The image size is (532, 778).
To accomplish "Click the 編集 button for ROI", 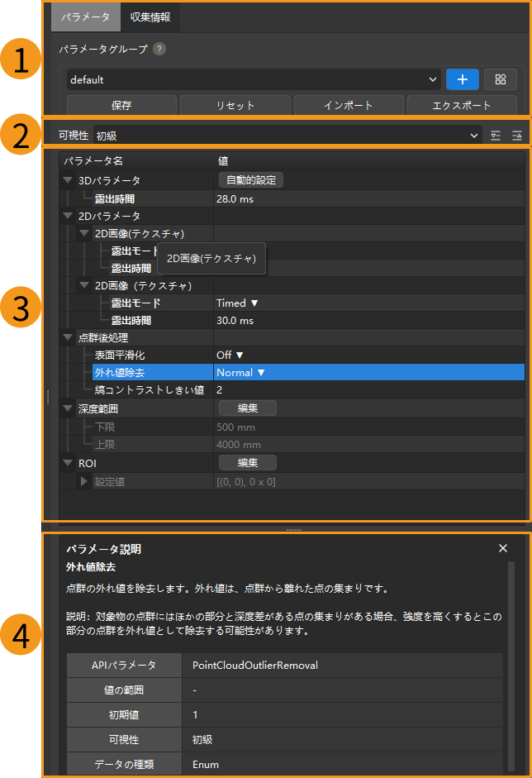I will pyautogui.click(x=247, y=463).
